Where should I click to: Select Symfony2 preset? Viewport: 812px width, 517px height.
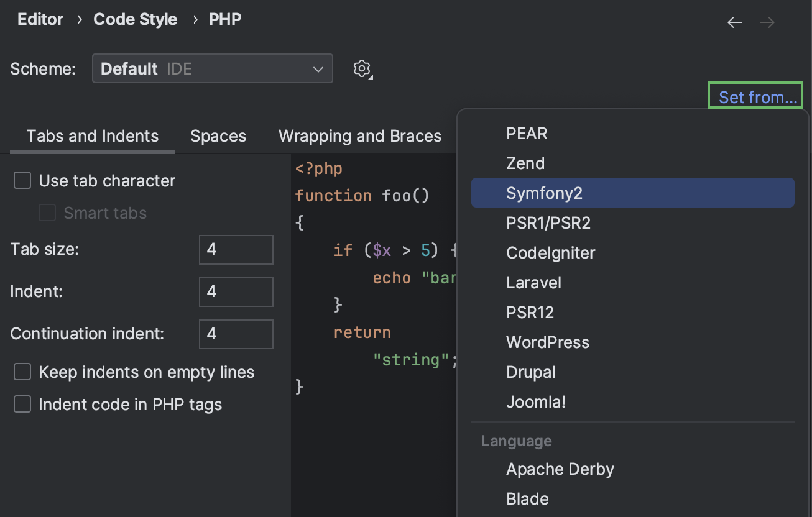click(x=633, y=193)
